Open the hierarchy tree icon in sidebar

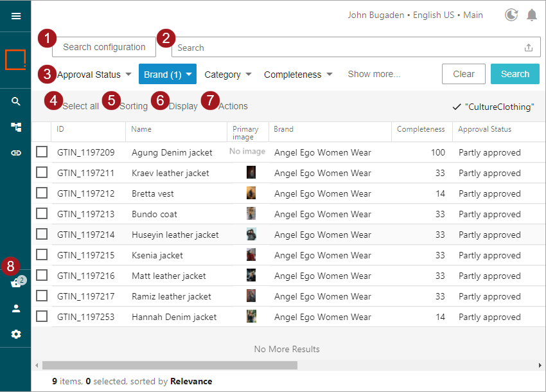[16, 127]
